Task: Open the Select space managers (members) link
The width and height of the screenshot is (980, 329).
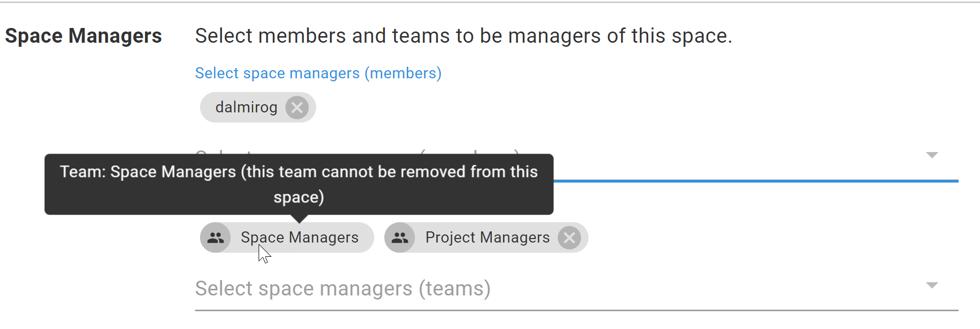Action: [318, 73]
